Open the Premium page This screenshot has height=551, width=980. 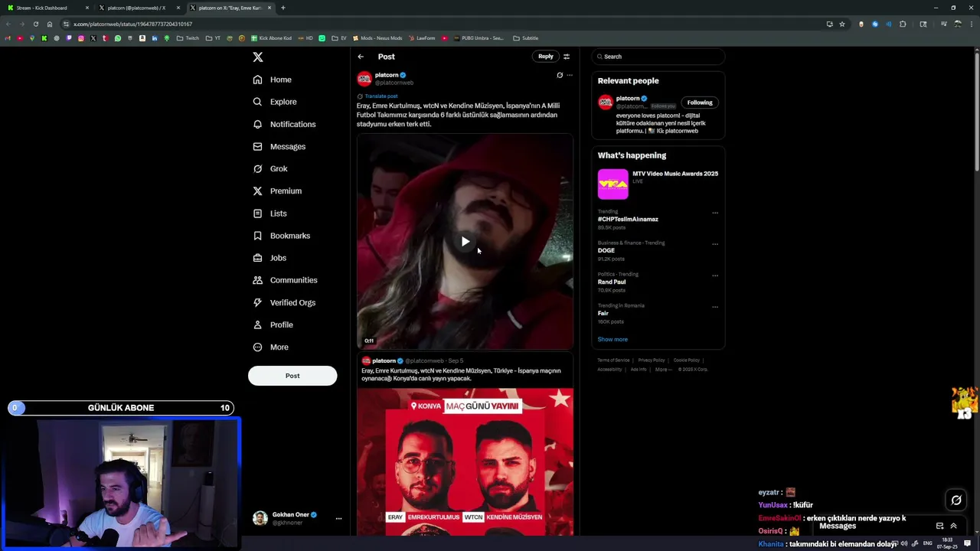point(277,191)
